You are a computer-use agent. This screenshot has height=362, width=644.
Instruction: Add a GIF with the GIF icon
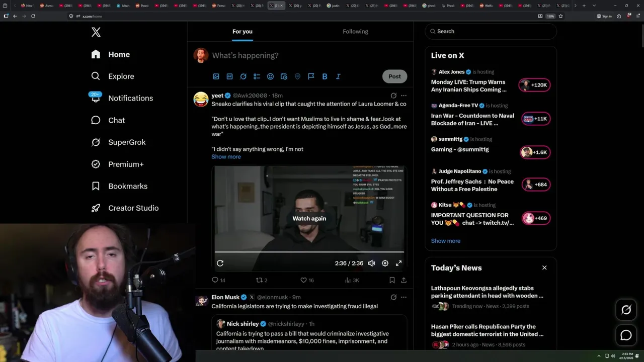tap(229, 76)
